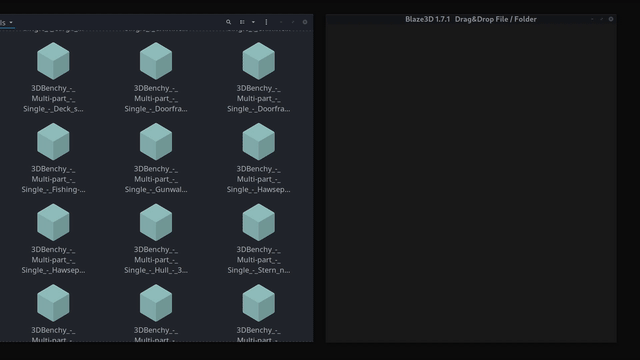The height and width of the screenshot is (360, 640).
Task: Open the vertical dots overflow menu
Action: coord(266,22)
